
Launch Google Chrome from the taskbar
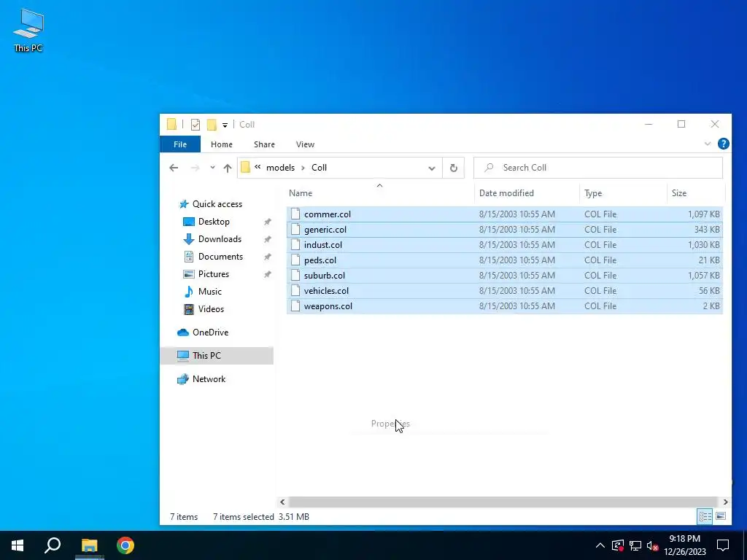125,545
